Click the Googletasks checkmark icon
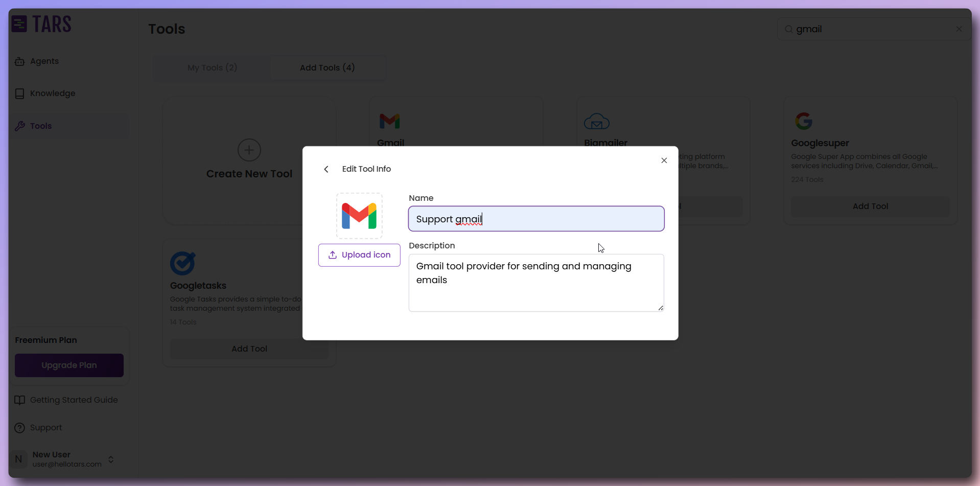980x486 pixels. [183, 263]
